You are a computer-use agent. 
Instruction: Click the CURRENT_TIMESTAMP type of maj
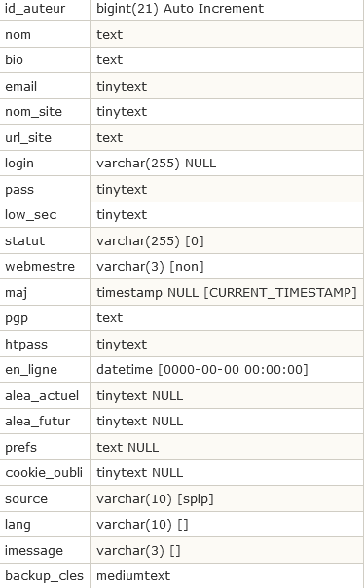(x=279, y=292)
